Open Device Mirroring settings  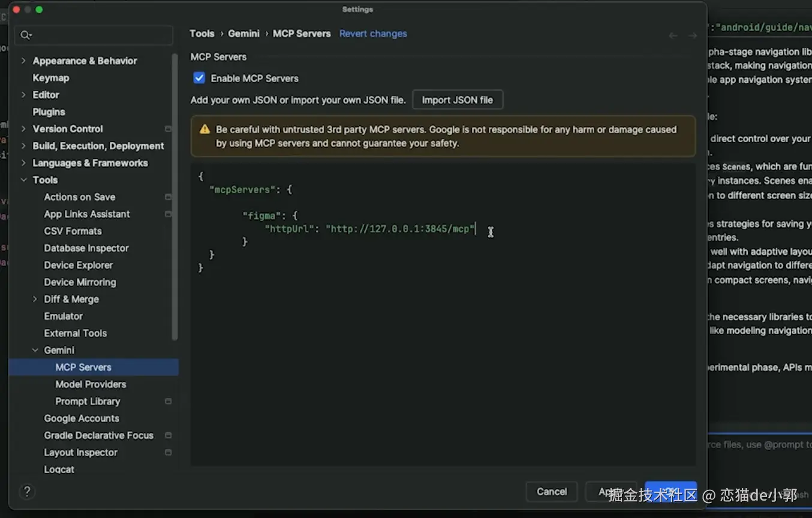(80, 282)
